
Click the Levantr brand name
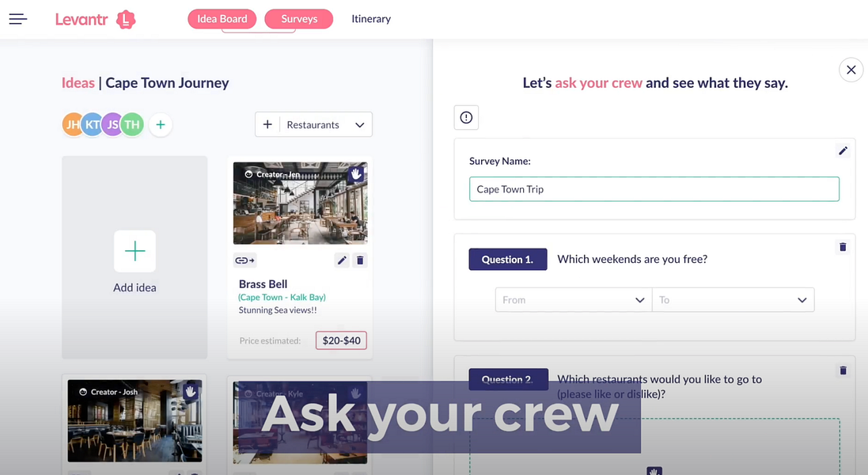pos(81,19)
